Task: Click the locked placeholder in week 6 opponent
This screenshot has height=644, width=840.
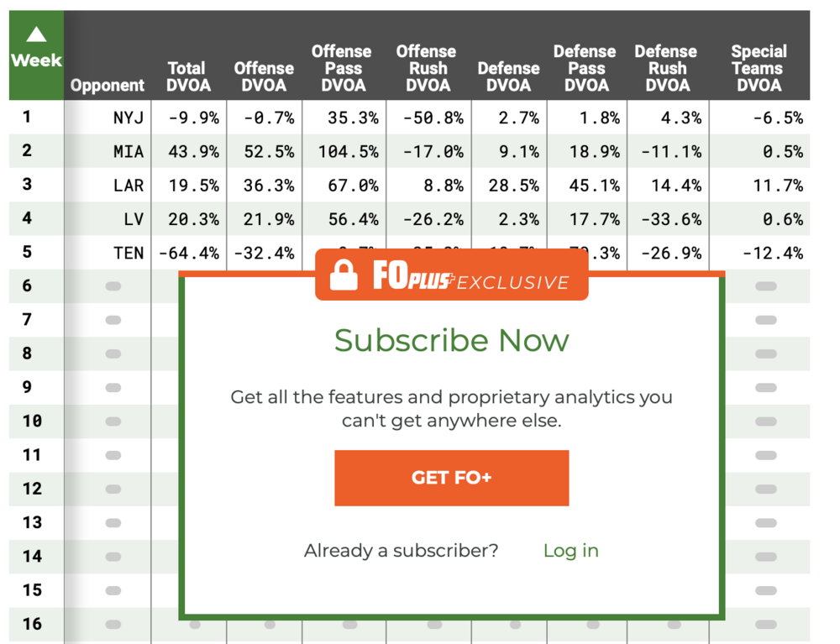Action: point(113,285)
